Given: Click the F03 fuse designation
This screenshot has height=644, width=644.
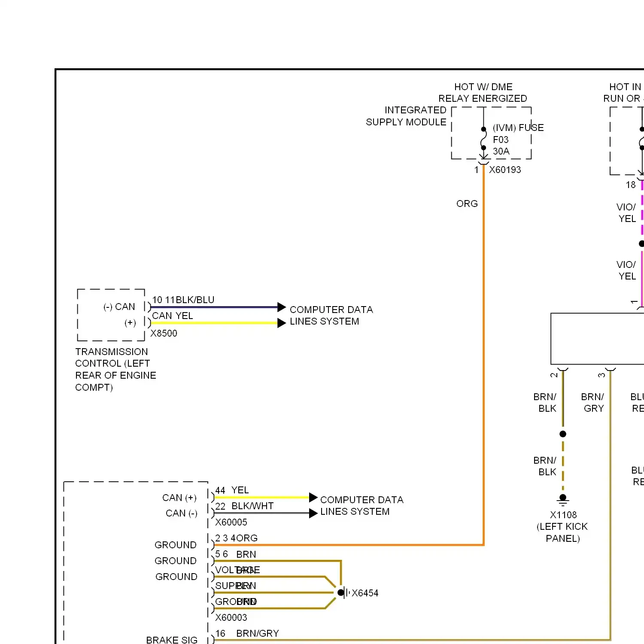Looking at the screenshot, I should point(501,140).
